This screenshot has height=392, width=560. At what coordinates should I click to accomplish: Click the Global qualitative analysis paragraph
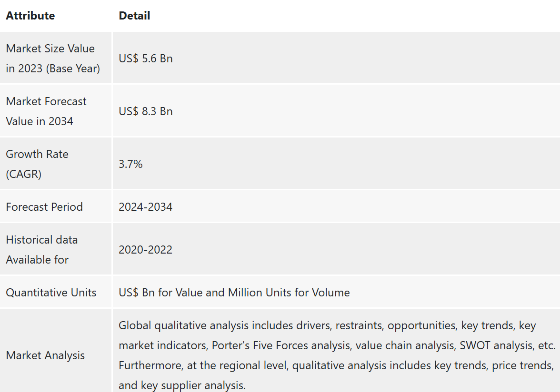coord(337,355)
